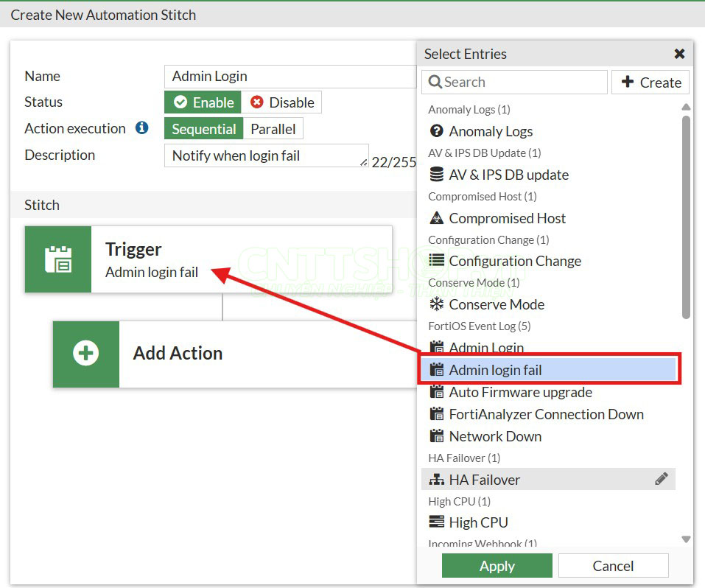Click the Anomaly Logs question mark icon
705x588 pixels.
click(437, 131)
